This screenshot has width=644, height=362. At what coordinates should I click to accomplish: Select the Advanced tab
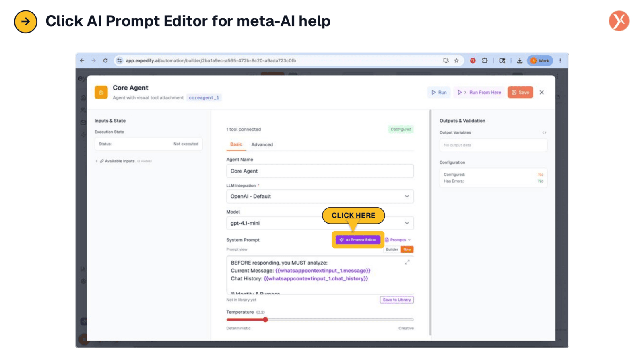[262, 144]
